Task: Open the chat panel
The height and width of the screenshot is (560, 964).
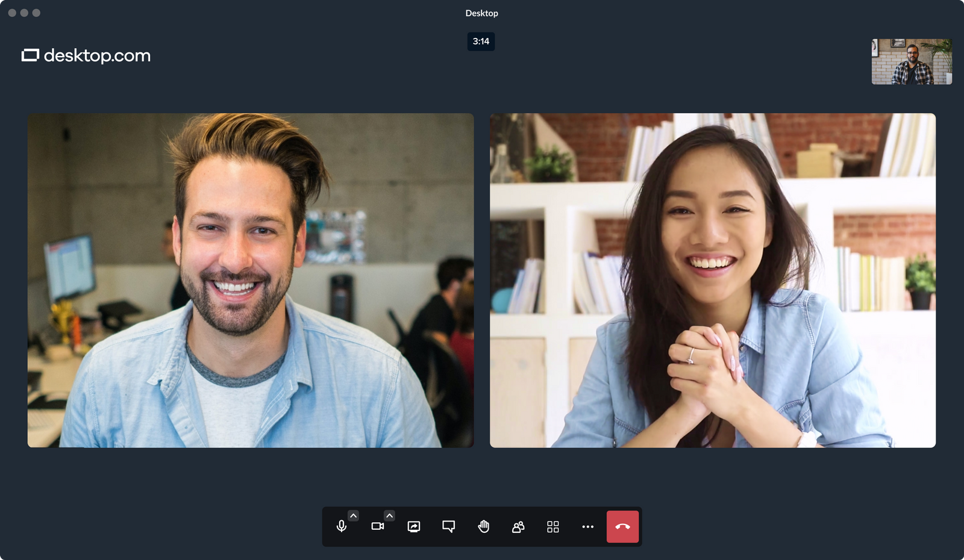Action: click(x=448, y=526)
